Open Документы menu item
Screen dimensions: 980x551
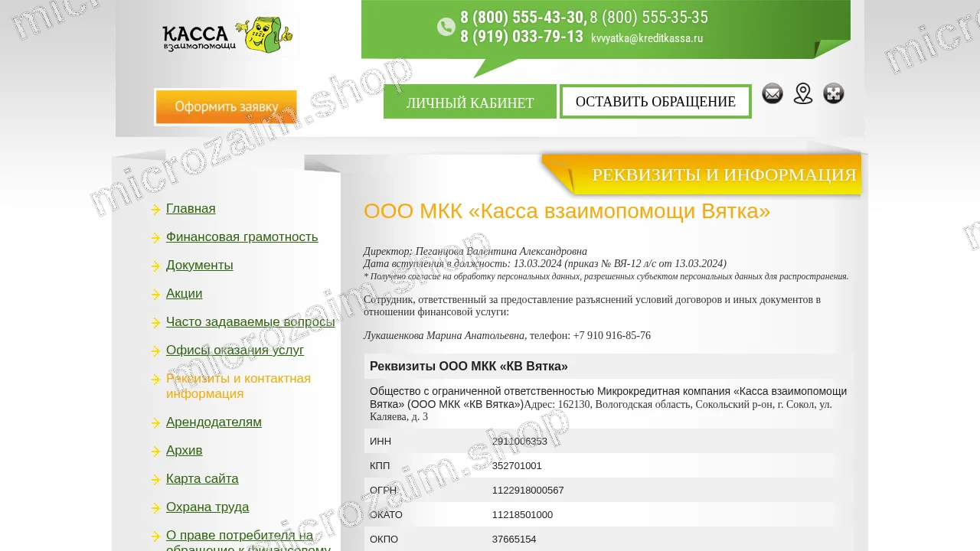[x=200, y=266]
